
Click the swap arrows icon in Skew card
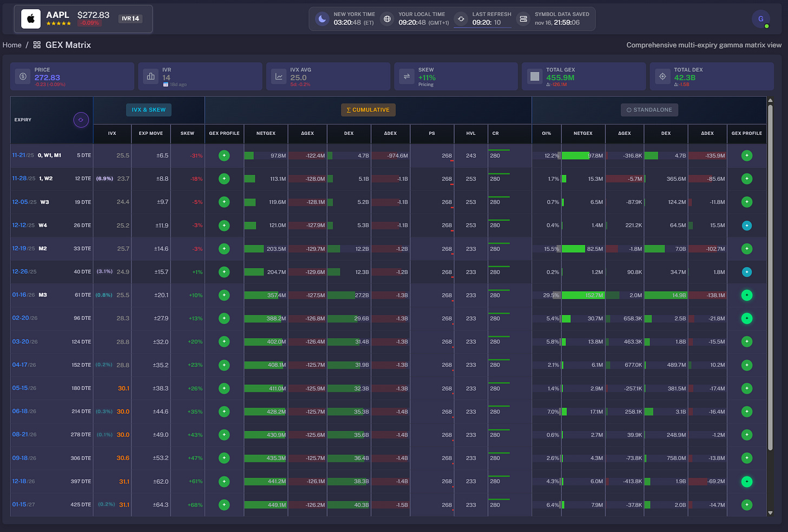(406, 77)
